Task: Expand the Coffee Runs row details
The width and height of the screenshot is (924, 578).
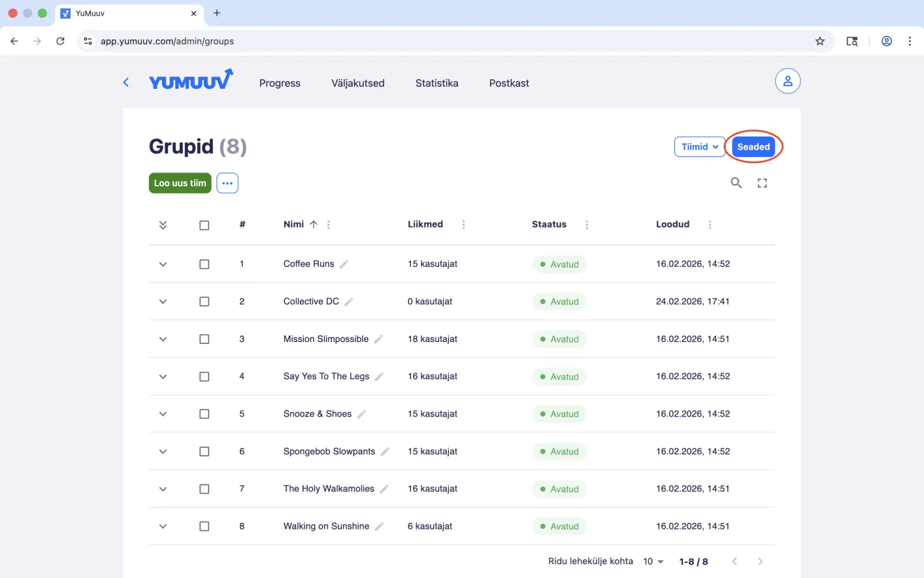Action: pos(163,264)
